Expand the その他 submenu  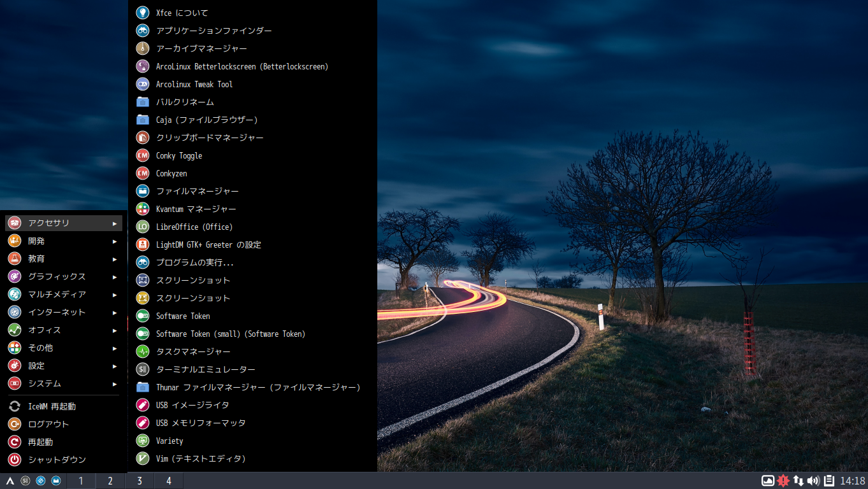coord(64,348)
